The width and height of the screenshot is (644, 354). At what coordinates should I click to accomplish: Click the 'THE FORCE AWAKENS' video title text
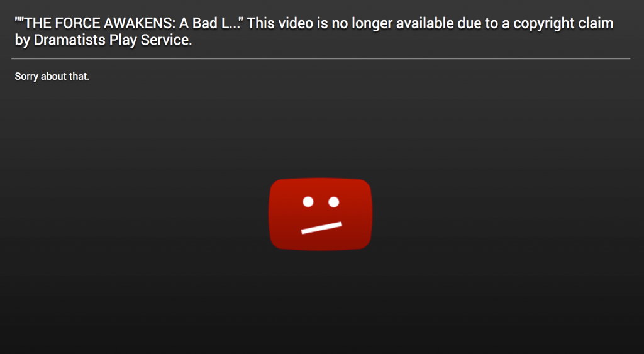(129, 23)
